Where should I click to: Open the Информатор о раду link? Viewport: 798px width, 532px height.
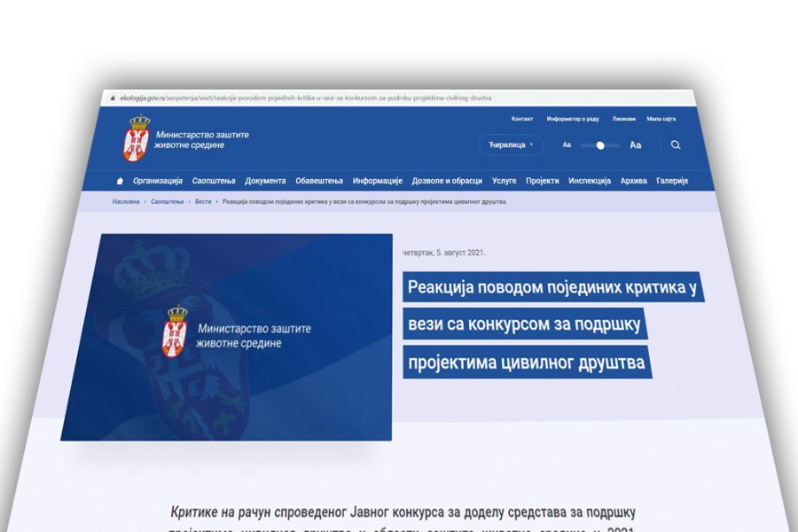coord(573,119)
